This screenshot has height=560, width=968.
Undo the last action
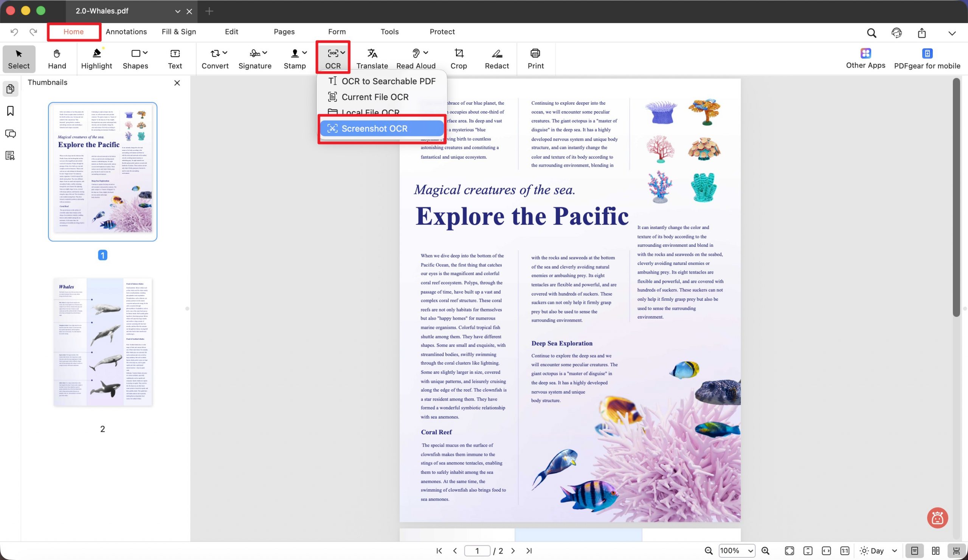point(14,32)
